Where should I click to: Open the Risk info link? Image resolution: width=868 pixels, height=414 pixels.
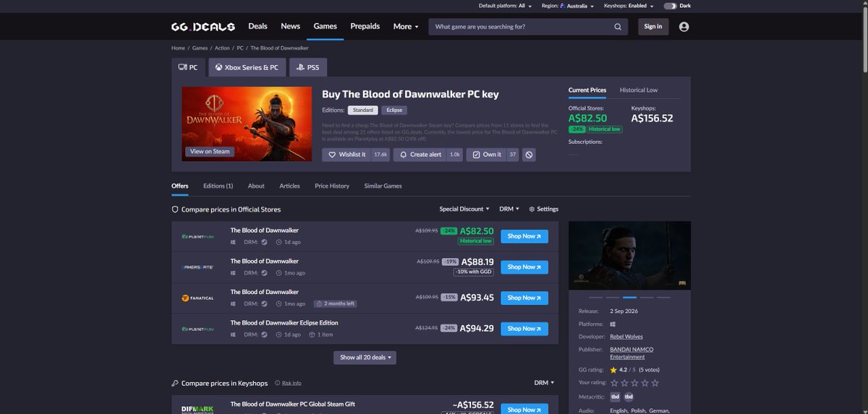[292, 383]
